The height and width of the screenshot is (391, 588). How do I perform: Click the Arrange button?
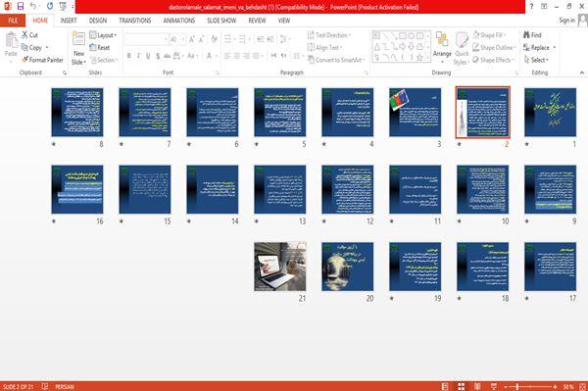[442, 47]
